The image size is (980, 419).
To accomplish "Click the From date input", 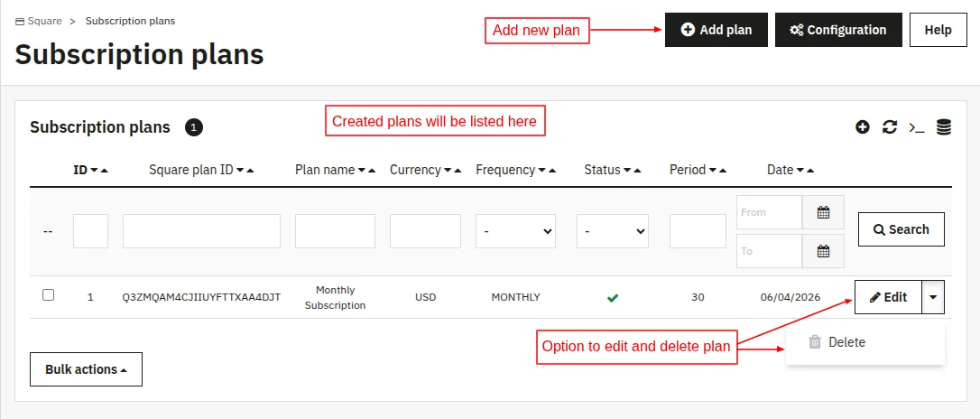I will 770,212.
